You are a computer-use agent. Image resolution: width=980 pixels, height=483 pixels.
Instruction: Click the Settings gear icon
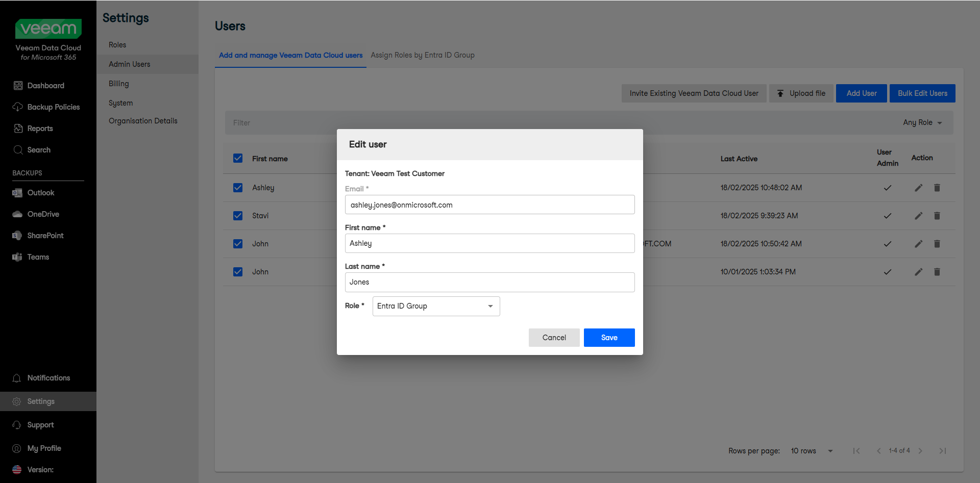click(x=17, y=401)
